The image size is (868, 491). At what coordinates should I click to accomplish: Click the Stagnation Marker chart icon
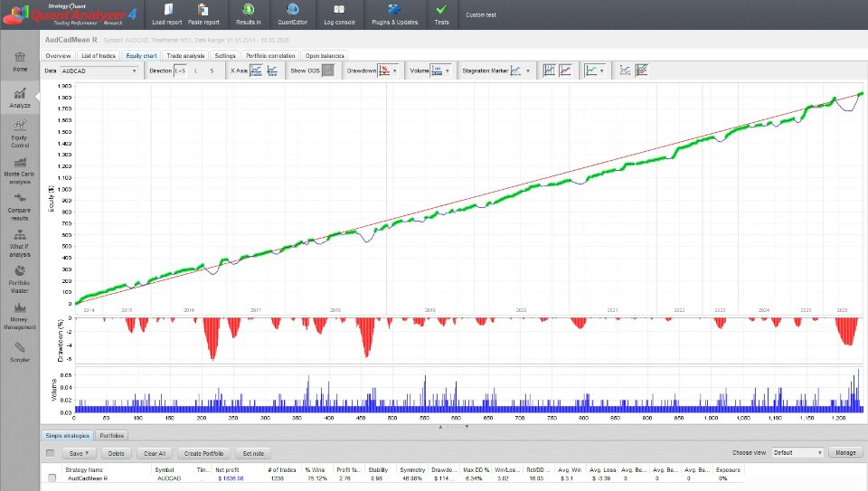pos(515,71)
